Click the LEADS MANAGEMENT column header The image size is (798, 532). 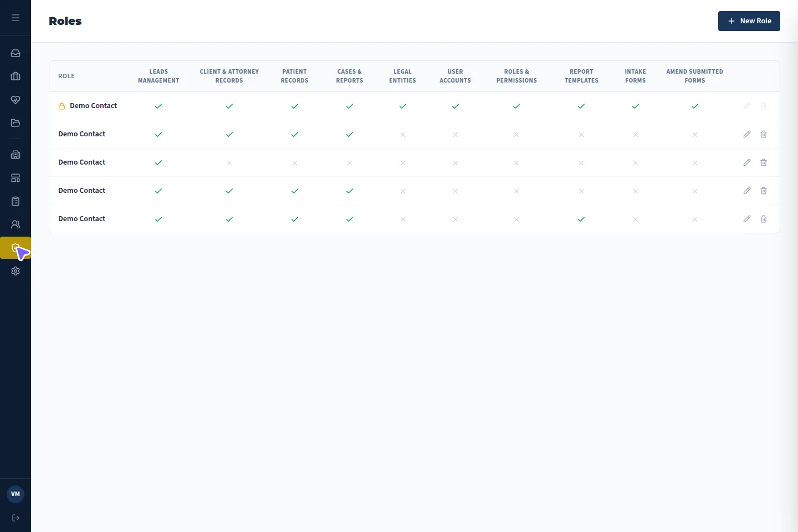[x=158, y=76]
